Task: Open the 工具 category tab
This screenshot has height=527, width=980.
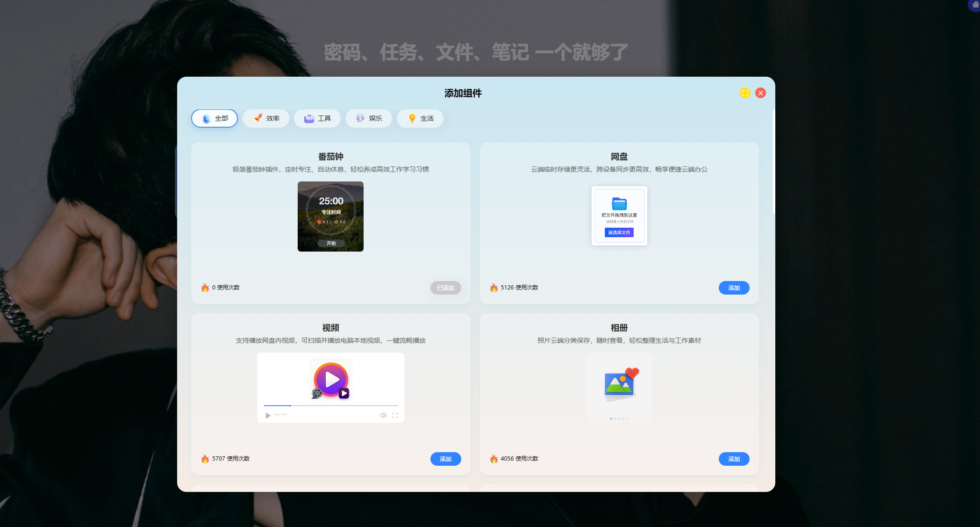Action: (x=317, y=118)
